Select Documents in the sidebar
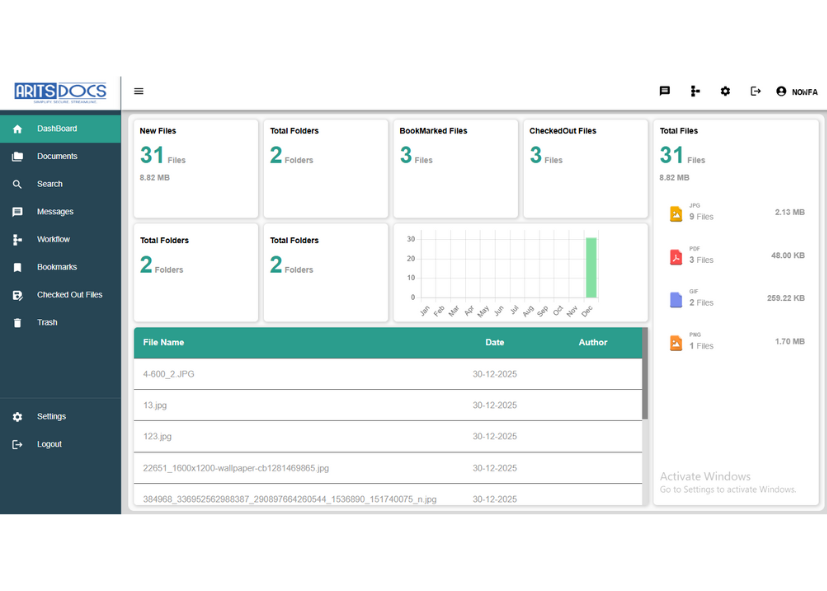Screen dimensions: 827x591 point(57,156)
